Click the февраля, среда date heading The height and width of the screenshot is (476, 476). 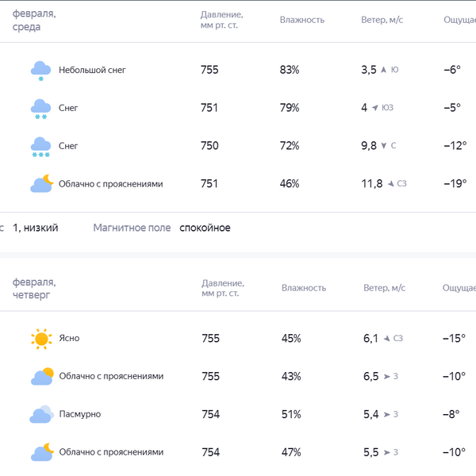click(x=34, y=21)
